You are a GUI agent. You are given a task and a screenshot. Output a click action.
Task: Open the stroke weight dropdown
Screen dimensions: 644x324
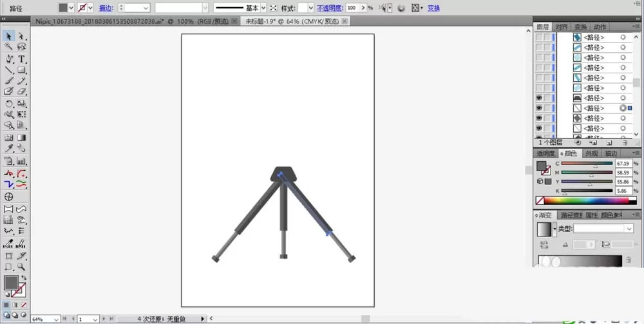(x=146, y=8)
